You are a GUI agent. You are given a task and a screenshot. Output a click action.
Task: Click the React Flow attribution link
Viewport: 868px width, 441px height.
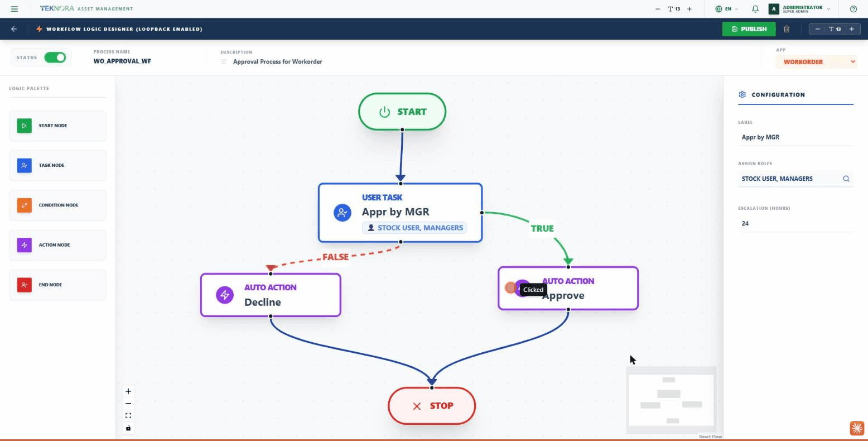[x=710, y=437]
